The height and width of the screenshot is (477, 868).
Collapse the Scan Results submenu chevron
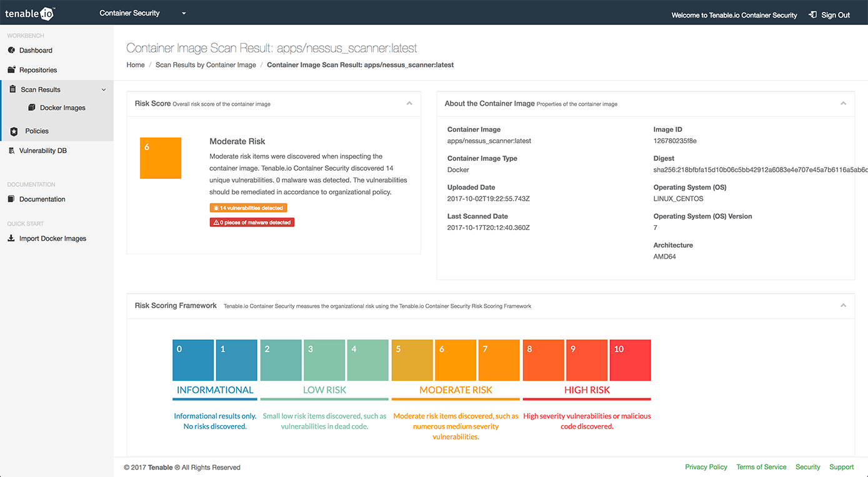(x=104, y=89)
